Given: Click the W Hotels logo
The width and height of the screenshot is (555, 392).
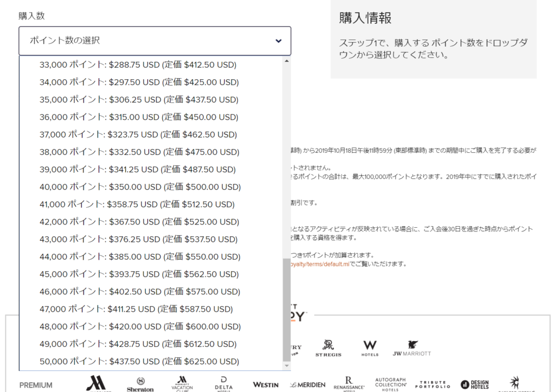Looking at the screenshot, I should tap(370, 348).
